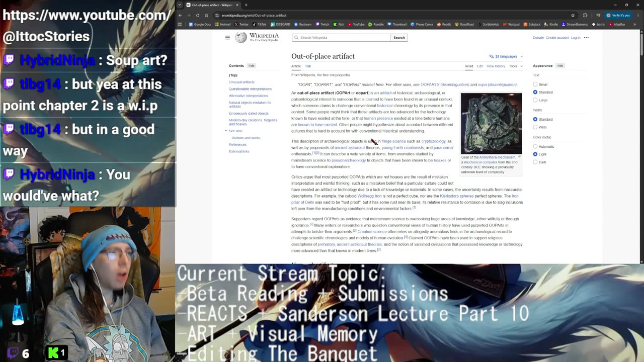
Task: Collapse the See also section chevron
Action: click(x=226, y=131)
